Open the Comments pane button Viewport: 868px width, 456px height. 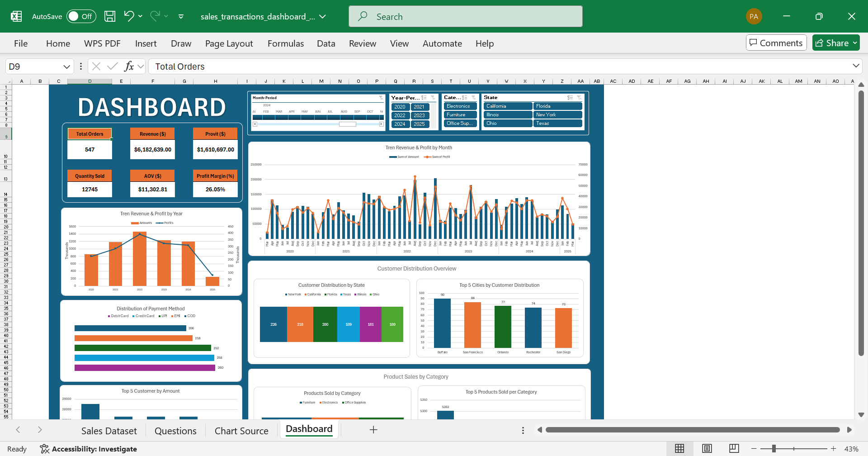tap(776, 43)
